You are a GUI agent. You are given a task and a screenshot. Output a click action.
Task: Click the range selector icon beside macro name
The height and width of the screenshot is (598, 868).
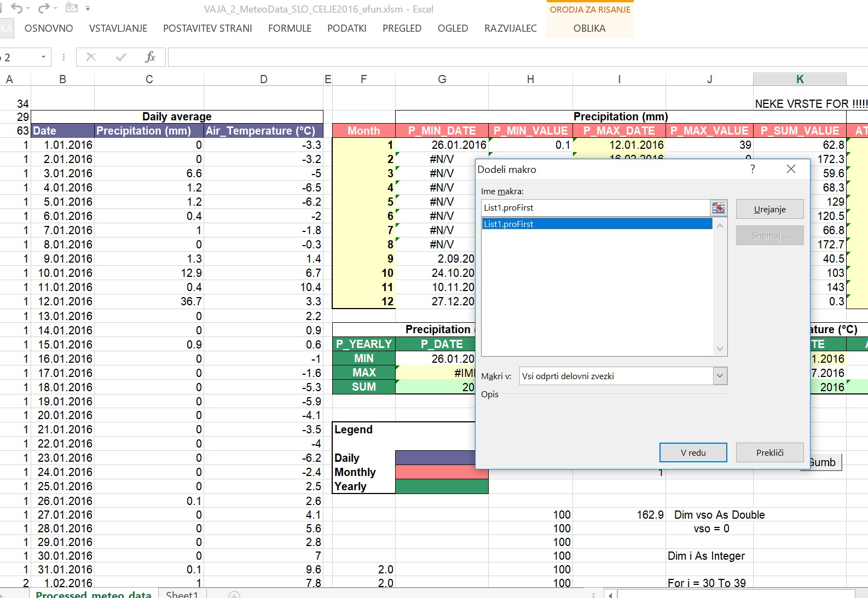[718, 208]
